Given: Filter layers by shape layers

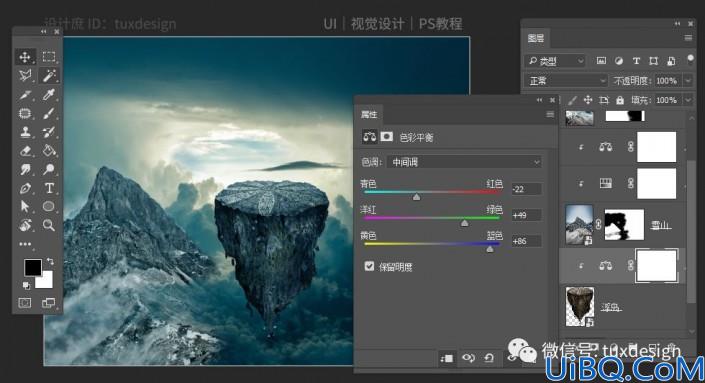Looking at the screenshot, I should pyautogui.click(x=653, y=61).
